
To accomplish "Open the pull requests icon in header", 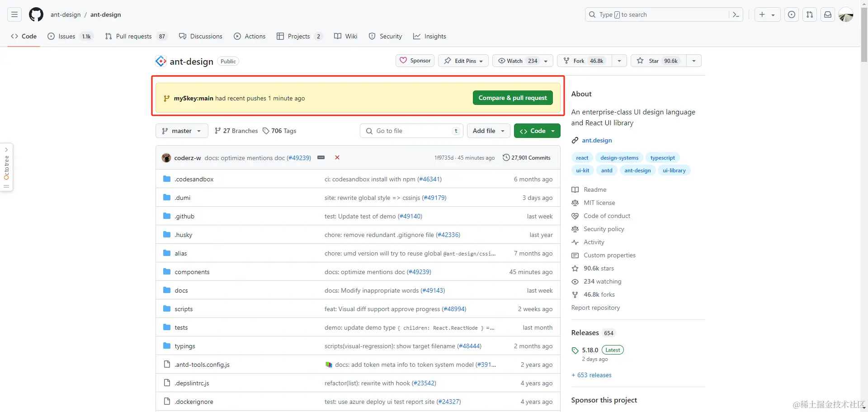I will (810, 14).
